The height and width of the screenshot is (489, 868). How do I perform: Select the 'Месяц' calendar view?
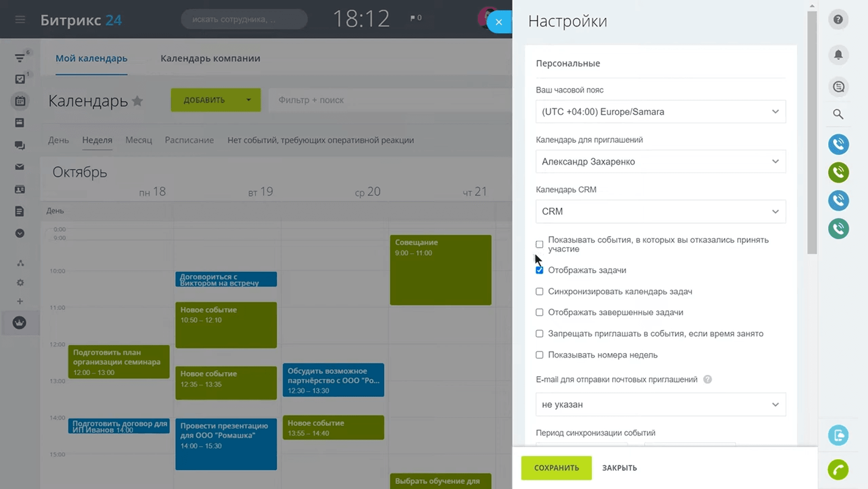coord(138,140)
